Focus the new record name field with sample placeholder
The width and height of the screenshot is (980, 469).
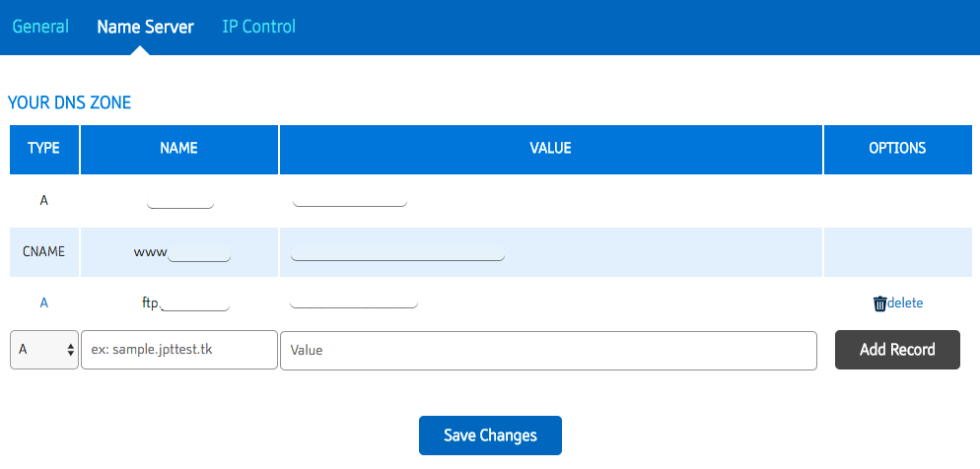pos(179,350)
